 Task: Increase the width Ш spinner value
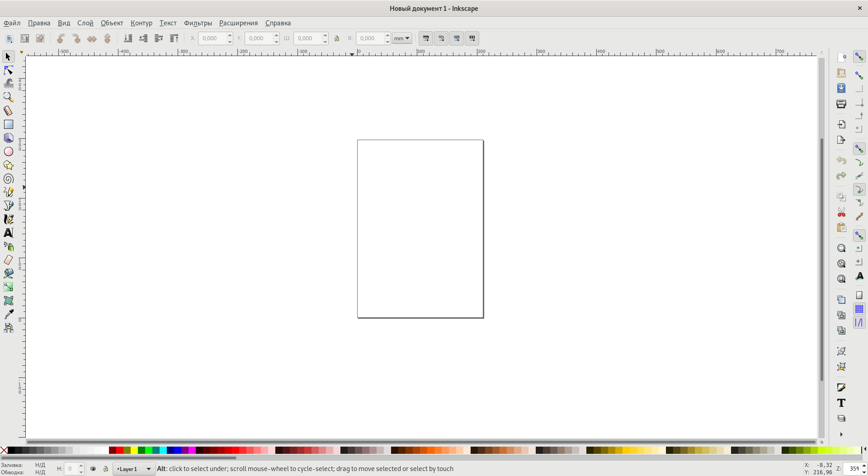(325, 35)
